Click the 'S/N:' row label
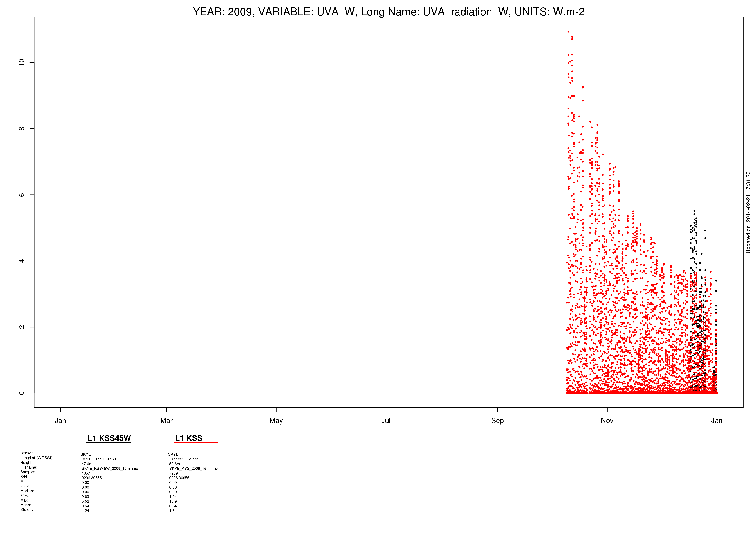This screenshot has height=535, width=756. pos(24,477)
